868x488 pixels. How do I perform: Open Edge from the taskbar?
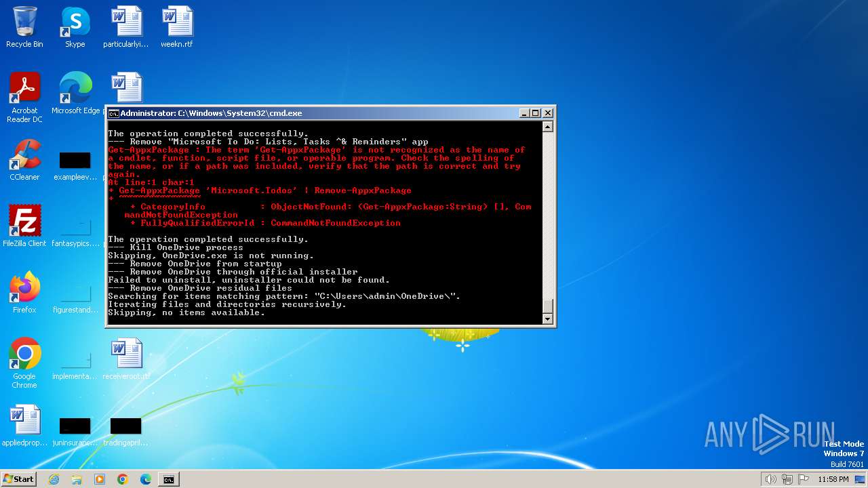146,479
